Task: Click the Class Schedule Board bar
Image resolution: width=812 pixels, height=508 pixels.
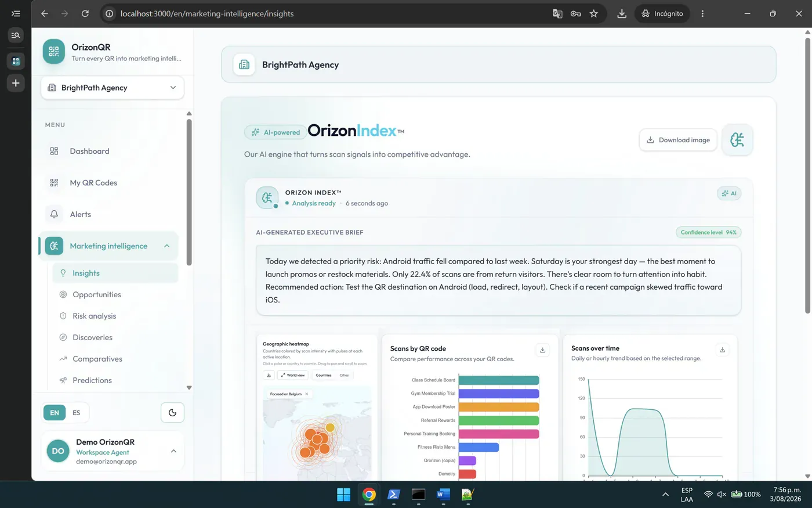Action: (x=499, y=380)
